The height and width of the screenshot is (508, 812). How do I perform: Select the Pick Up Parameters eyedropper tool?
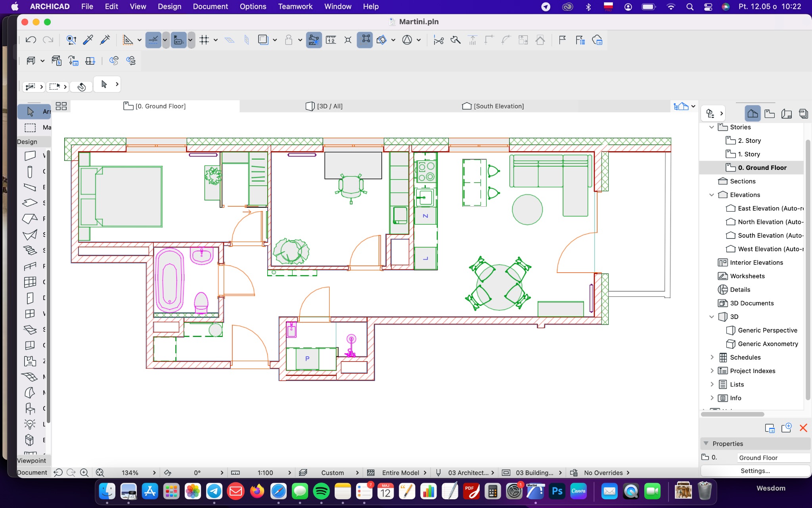[88, 40]
